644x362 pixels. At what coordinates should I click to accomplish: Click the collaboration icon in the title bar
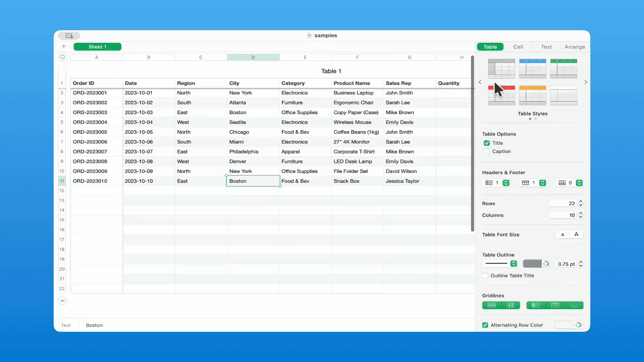click(69, 36)
